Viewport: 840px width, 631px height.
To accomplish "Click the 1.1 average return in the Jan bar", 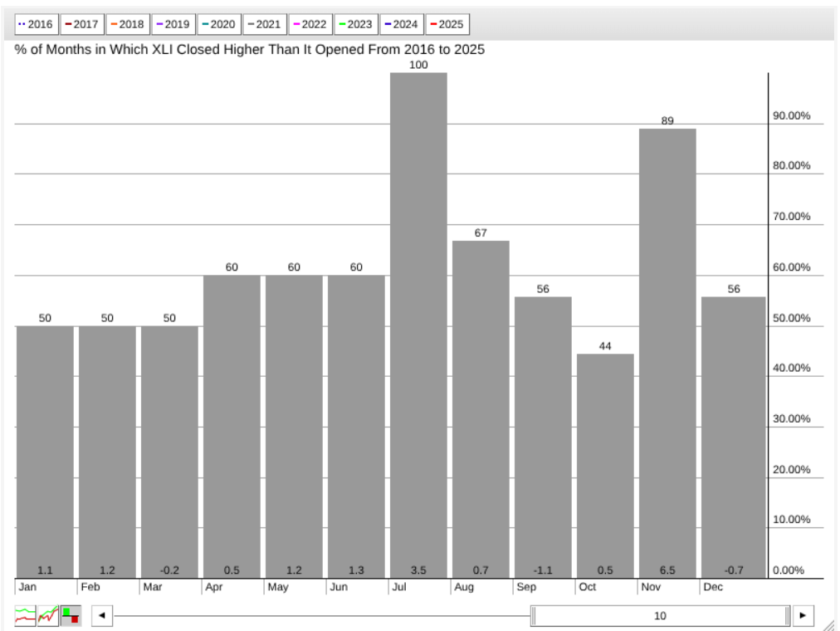I will click(45, 570).
